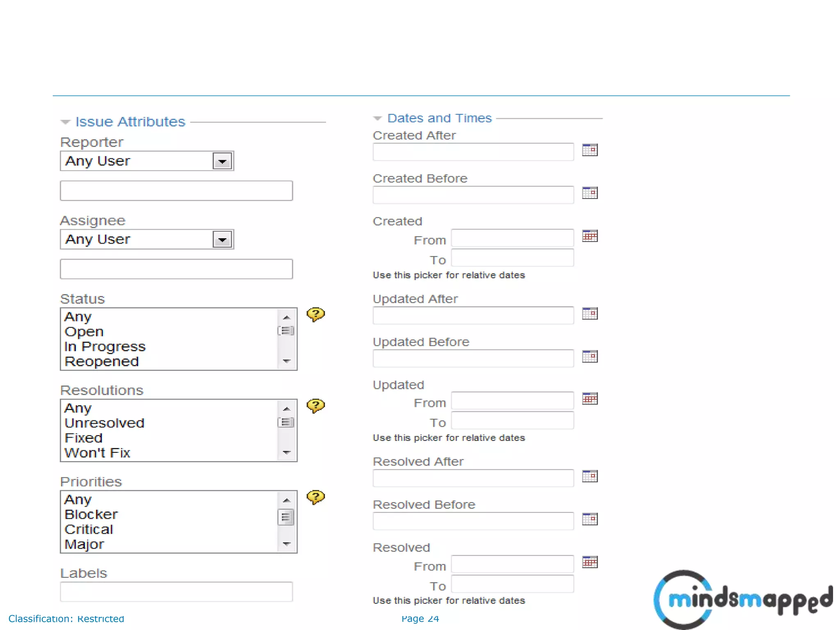Open the Reporter Any User dropdown
Viewport: 840px width, 630px height.
[x=222, y=161]
